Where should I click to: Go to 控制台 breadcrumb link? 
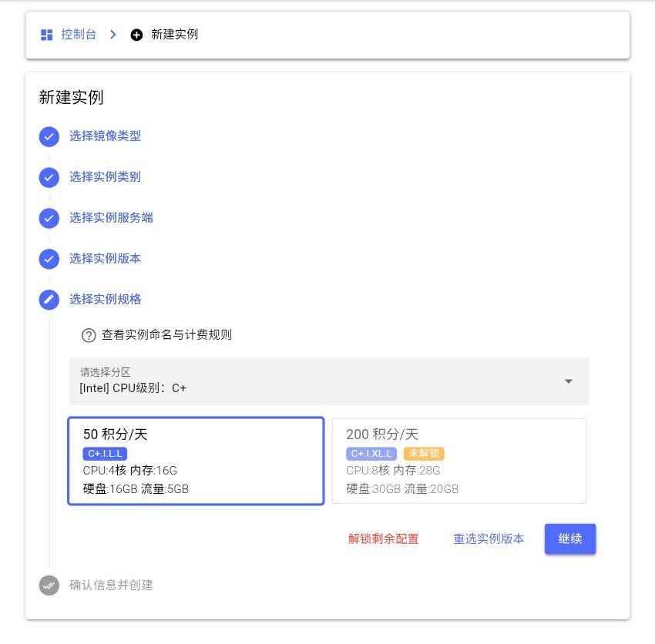(79, 34)
